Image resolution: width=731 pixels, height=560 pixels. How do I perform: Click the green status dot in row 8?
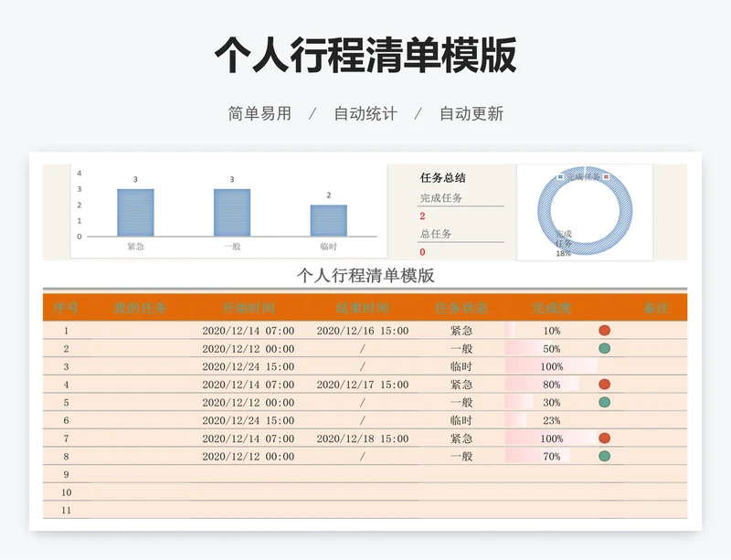(x=604, y=456)
